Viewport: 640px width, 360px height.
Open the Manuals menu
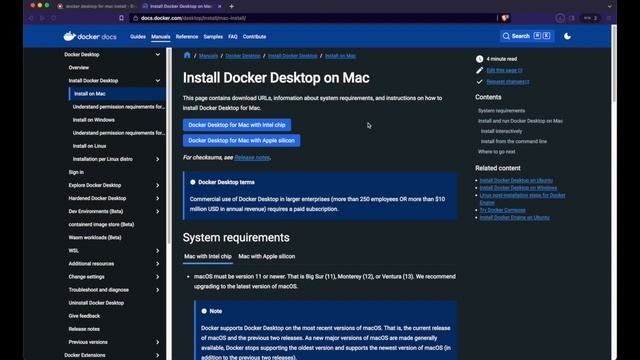point(160,37)
